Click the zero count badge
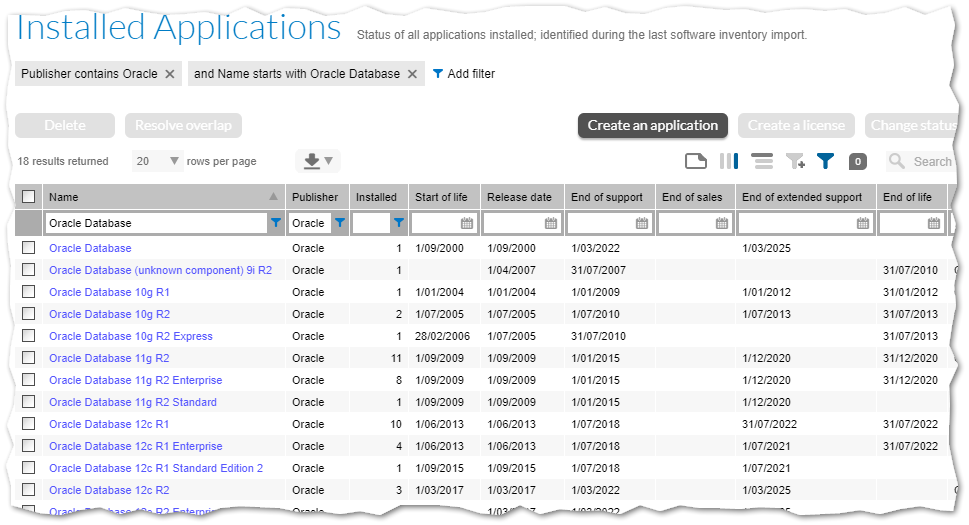 (x=857, y=161)
